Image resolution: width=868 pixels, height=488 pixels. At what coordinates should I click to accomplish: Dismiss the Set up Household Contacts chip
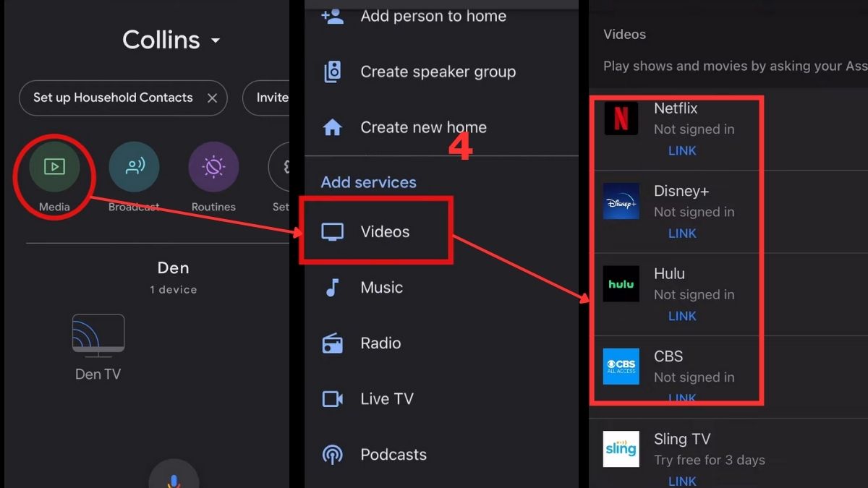(x=212, y=98)
